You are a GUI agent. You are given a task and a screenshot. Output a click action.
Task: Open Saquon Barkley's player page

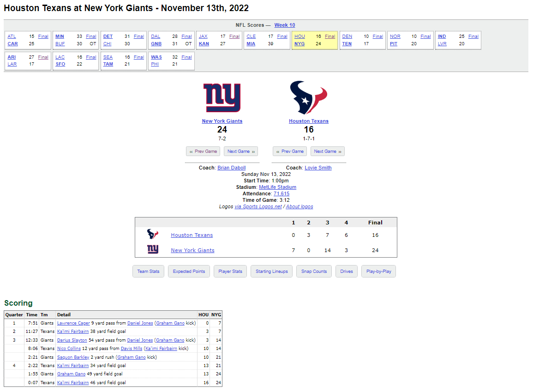pyautogui.click(x=73, y=357)
